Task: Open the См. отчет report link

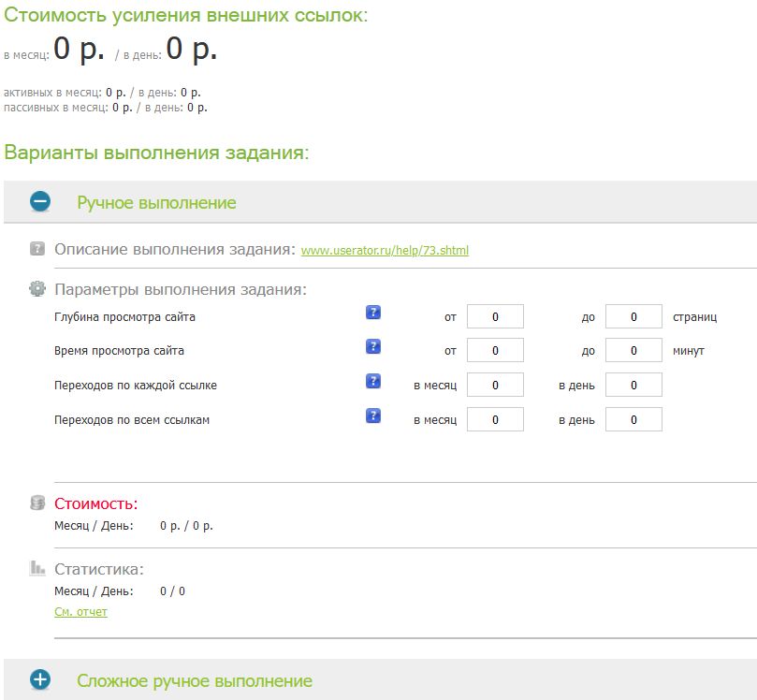Action: [80, 612]
